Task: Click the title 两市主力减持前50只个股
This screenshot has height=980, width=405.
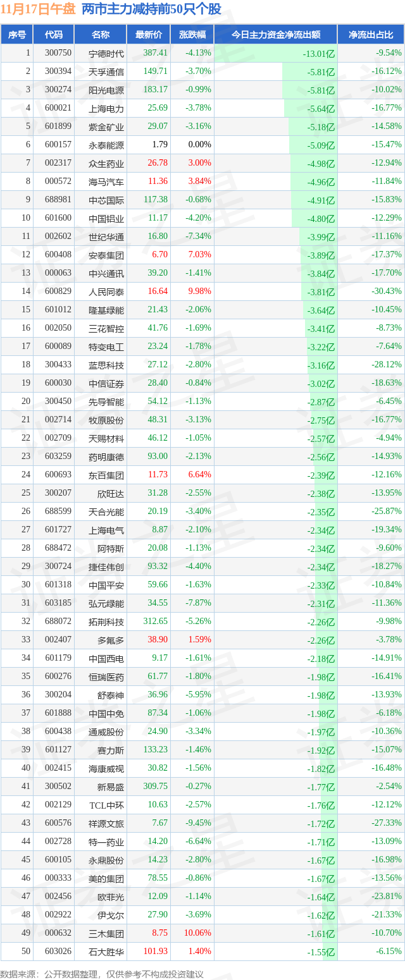Action: pyautogui.click(x=152, y=9)
